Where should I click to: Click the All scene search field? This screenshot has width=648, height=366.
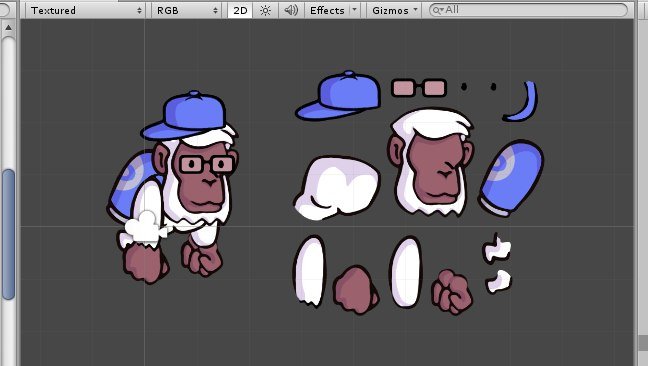click(528, 10)
